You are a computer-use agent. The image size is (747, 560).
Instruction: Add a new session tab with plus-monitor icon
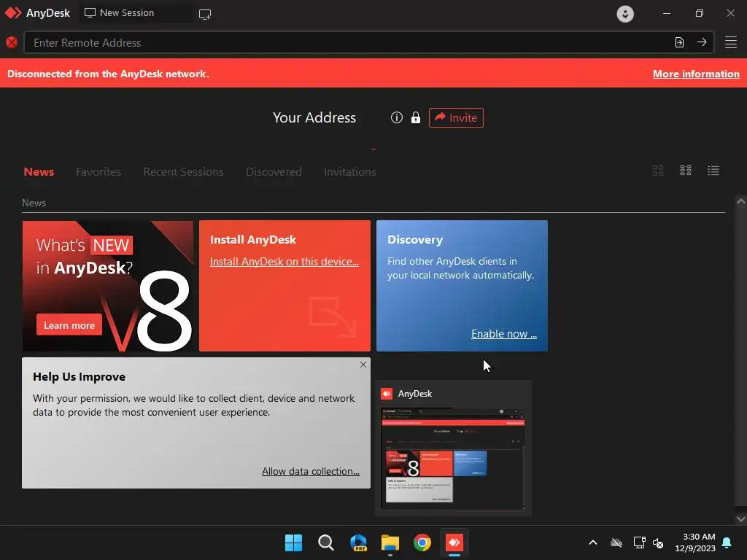coord(205,15)
